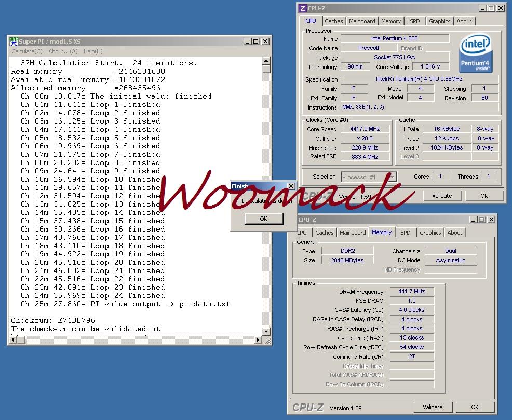Image resolution: width=512 pixels, height=420 pixels.
Task: Switch to SPD tab in top CPU-Z window
Action: point(415,21)
